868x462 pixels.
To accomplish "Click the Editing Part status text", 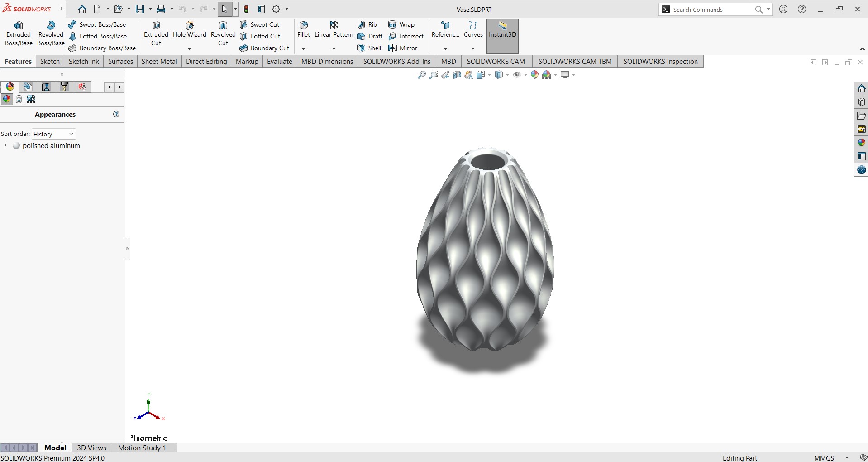I will [740, 458].
